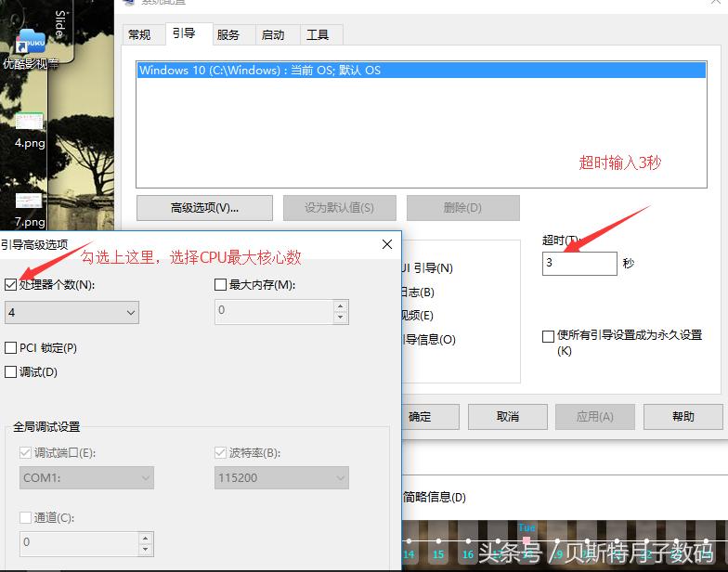Select day 14 on the calendar widget

pos(409,553)
